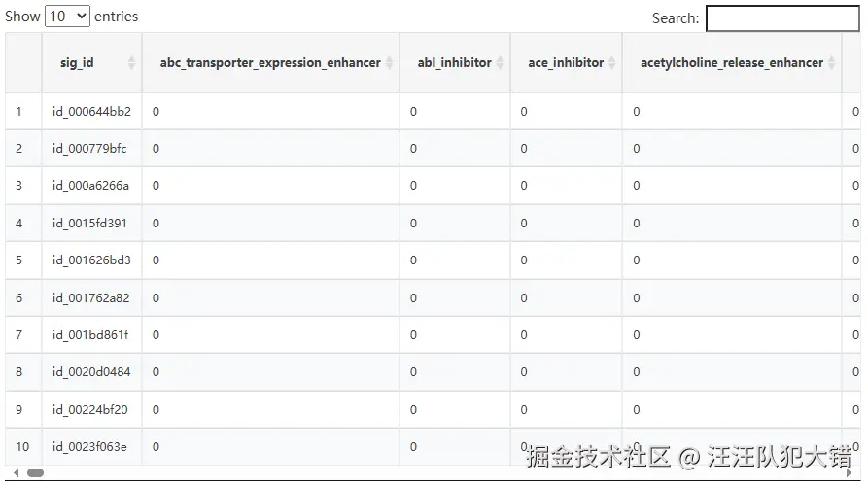Click sort arrows for abc_transporter_expression_enhancer column

coord(390,63)
